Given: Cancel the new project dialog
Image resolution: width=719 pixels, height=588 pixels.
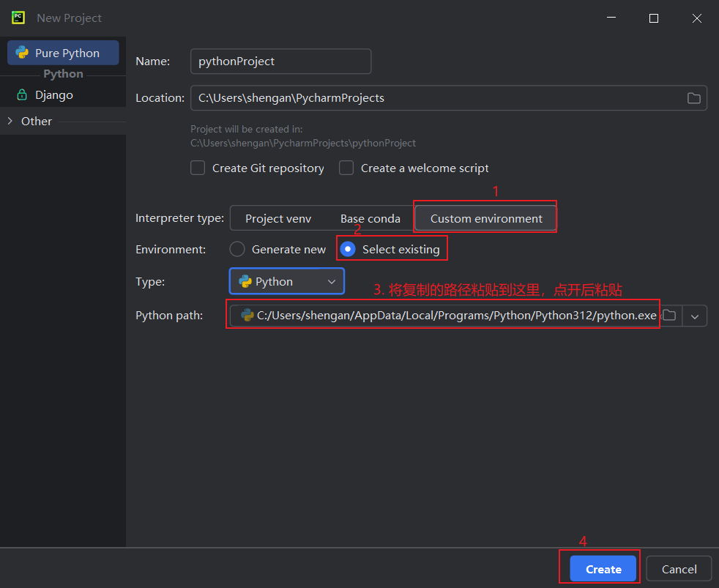Looking at the screenshot, I should click(679, 569).
